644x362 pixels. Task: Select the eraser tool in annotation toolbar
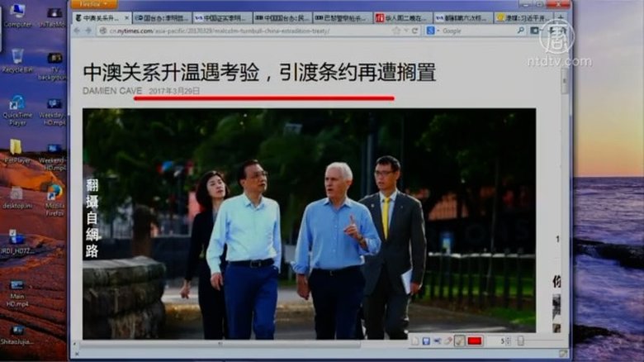pyautogui.click(x=448, y=341)
